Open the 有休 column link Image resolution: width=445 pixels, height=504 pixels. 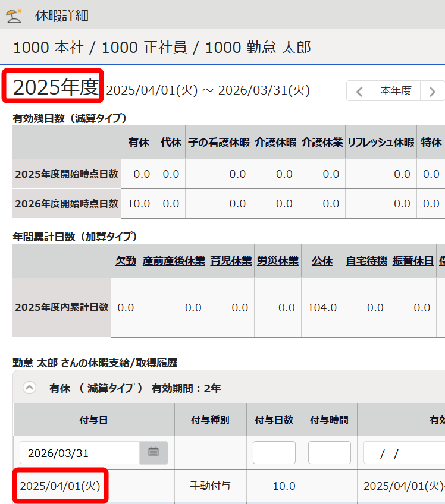point(139,143)
